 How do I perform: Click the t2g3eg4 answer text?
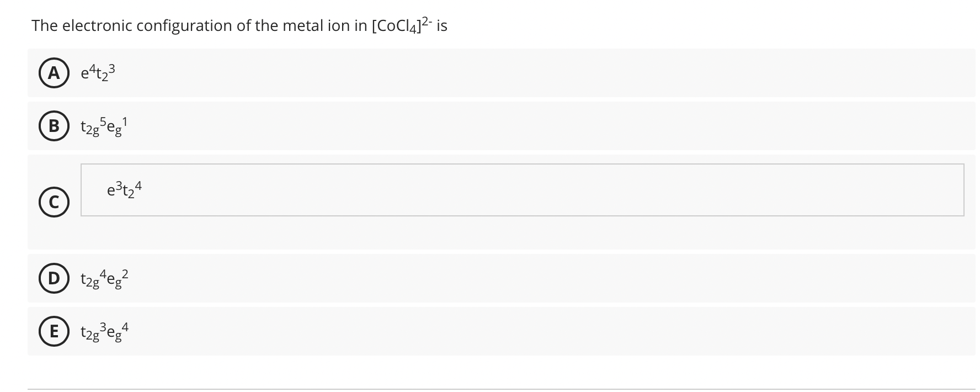point(104,331)
